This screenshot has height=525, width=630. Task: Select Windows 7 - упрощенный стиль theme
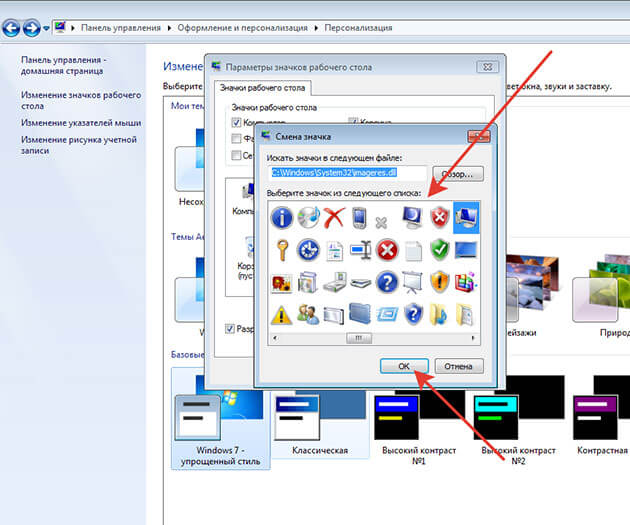tap(220, 420)
